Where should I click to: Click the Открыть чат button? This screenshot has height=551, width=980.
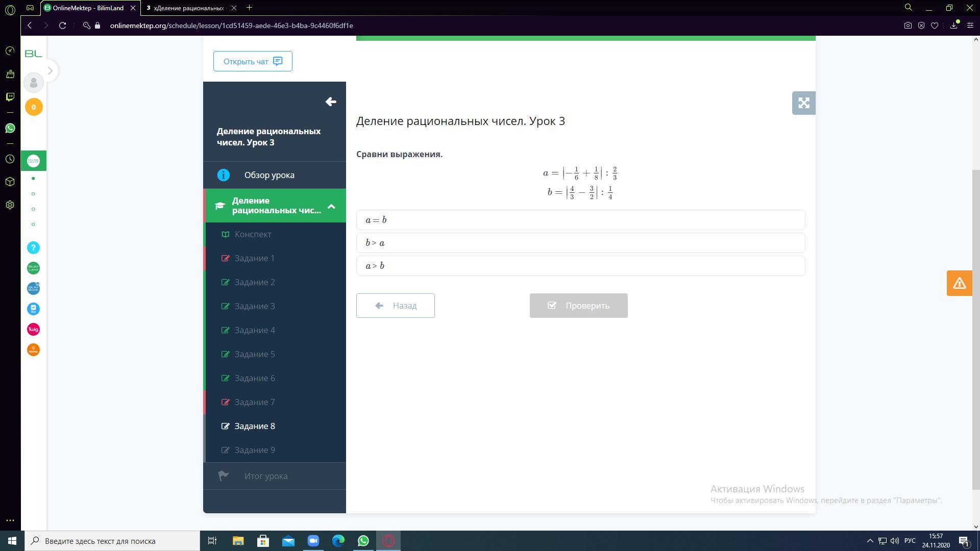pos(253,61)
